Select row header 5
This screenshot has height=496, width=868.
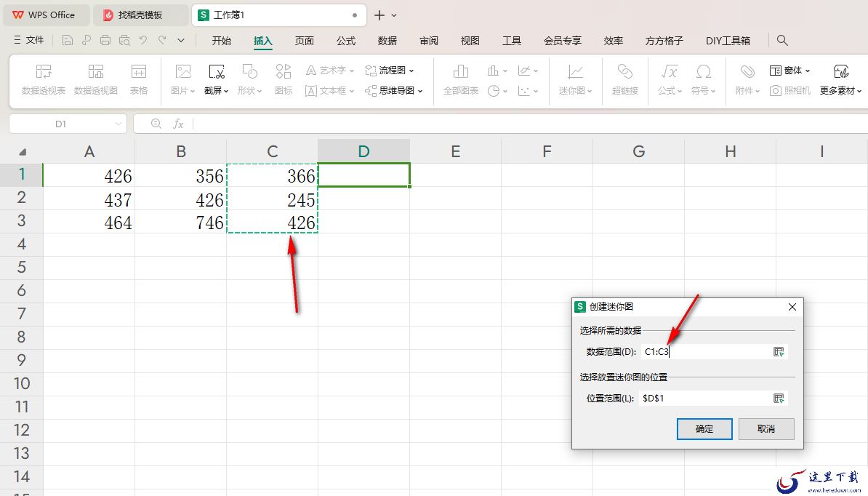point(22,268)
